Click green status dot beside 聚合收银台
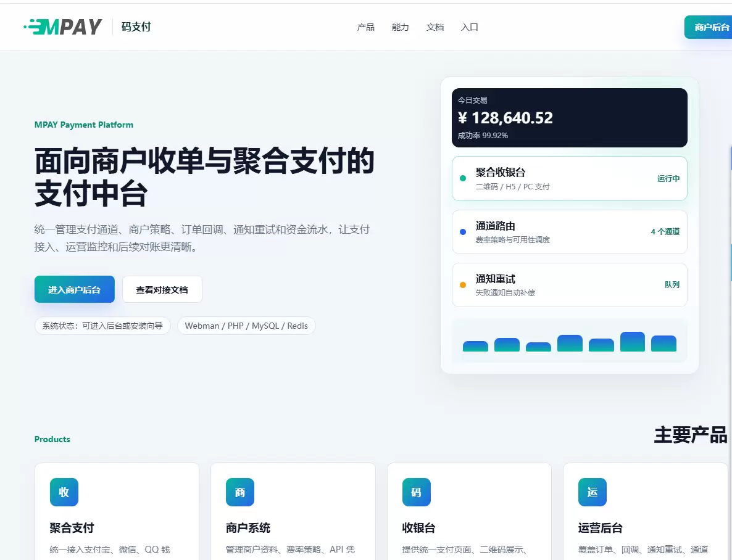This screenshot has height=560, width=732. tap(463, 178)
